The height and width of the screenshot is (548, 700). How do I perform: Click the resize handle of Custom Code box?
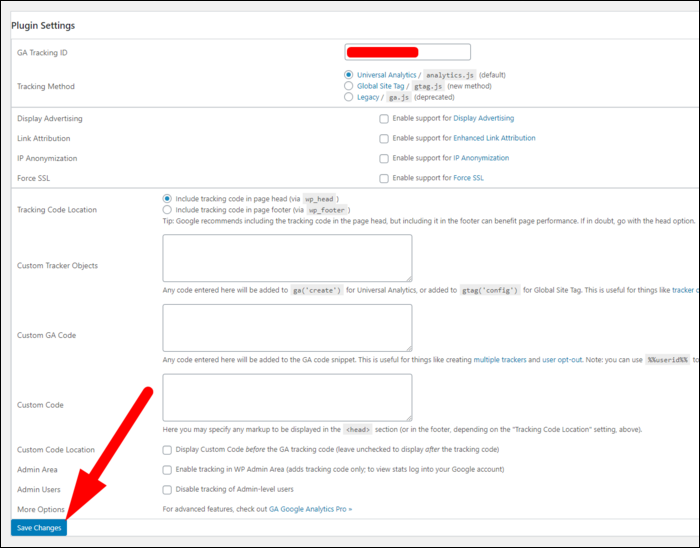tap(409, 418)
